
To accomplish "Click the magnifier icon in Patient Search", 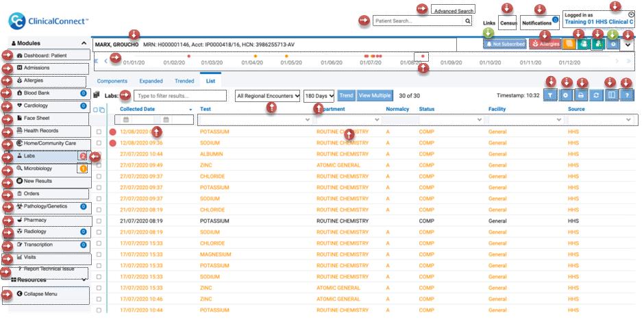I will (467, 21).
